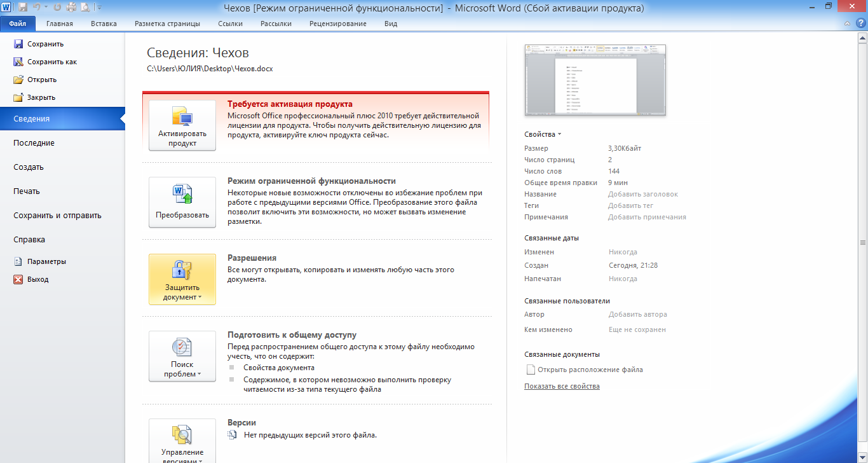Save via Quick Access floppy disk icon
This screenshot has height=463, width=868.
23,8
